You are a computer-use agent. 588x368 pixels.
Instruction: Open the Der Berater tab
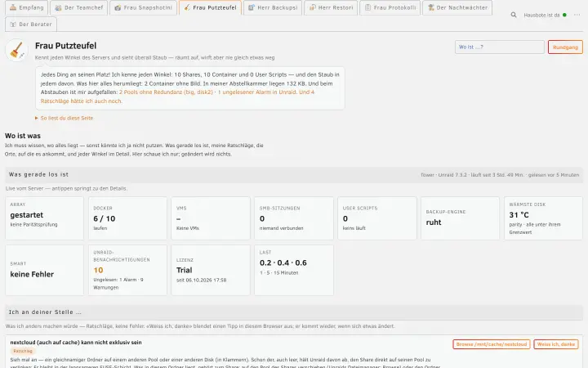click(31, 24)
